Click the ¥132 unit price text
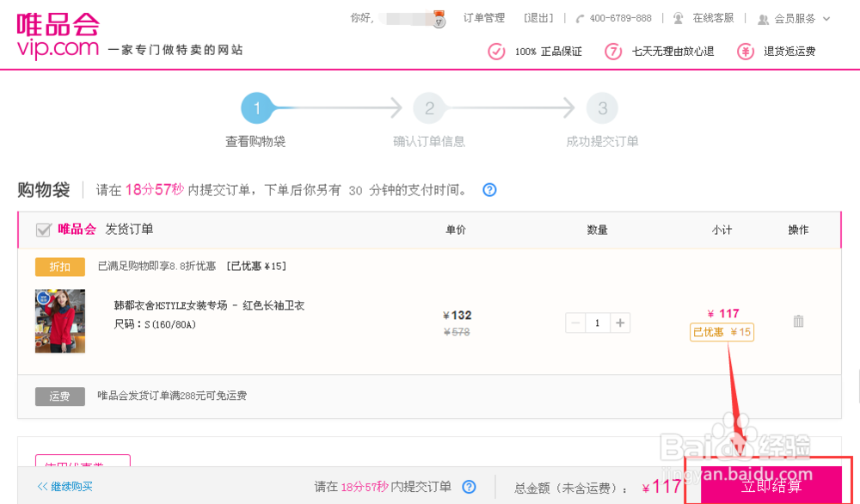 point(457,315)
